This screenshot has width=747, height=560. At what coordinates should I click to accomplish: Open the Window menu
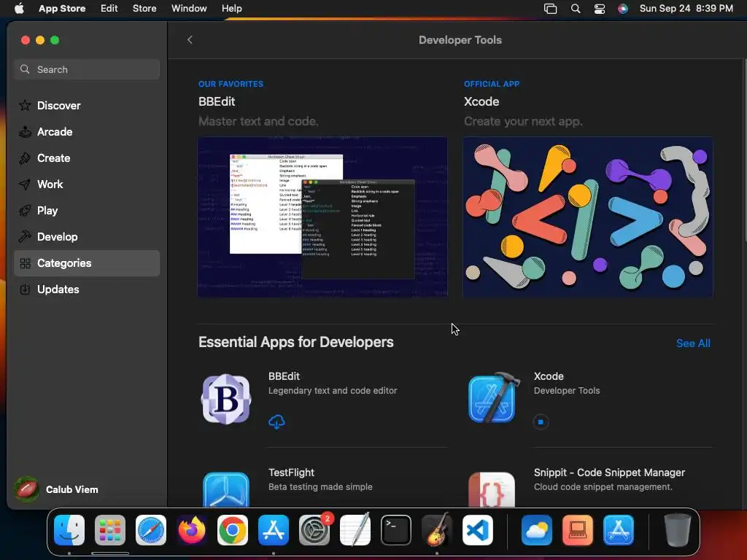pyautogui.click(x=189, y=9)
